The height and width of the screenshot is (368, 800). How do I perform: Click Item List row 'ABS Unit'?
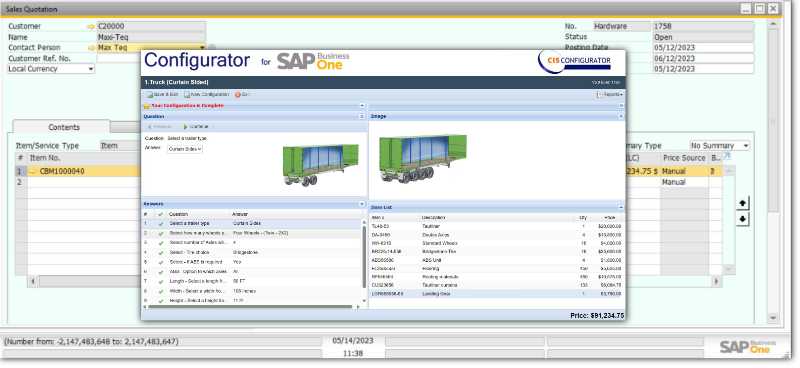495,260
